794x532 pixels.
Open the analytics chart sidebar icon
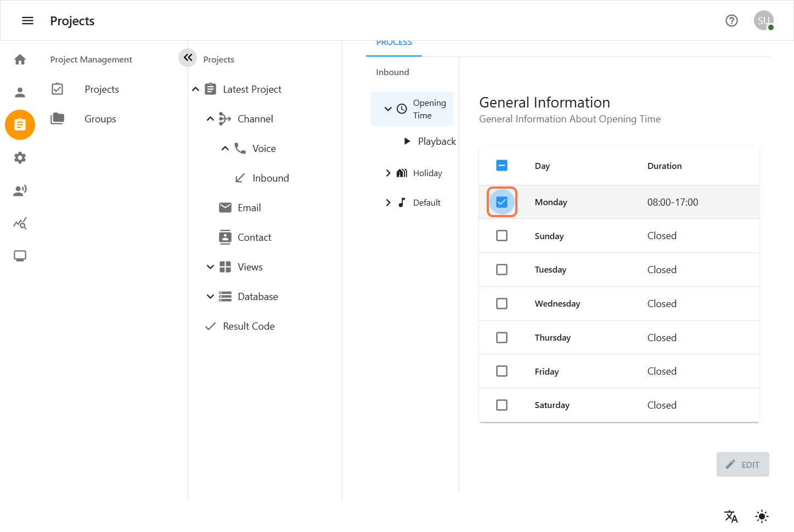point(20,223)
